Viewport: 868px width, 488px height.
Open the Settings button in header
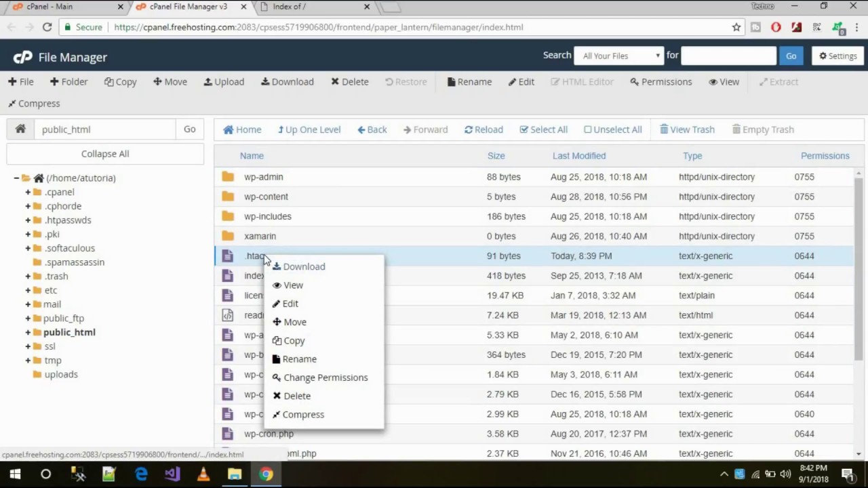pos(837,56)
